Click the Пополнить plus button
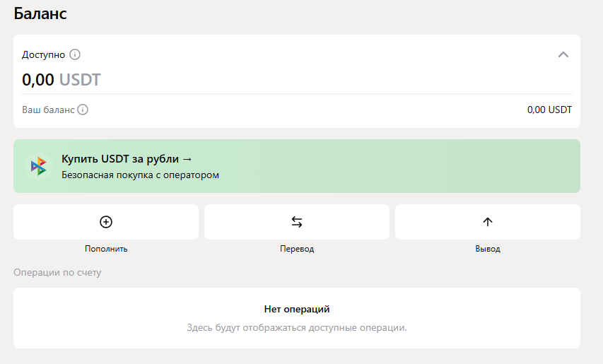This screenshot has width=603, height=364. pyautogui.click(x=106, y=222)
